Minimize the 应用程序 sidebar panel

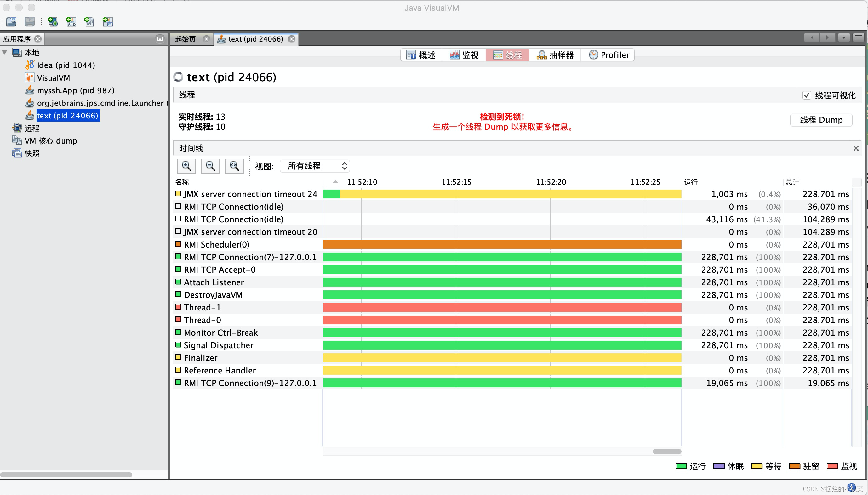pos(160,39)
